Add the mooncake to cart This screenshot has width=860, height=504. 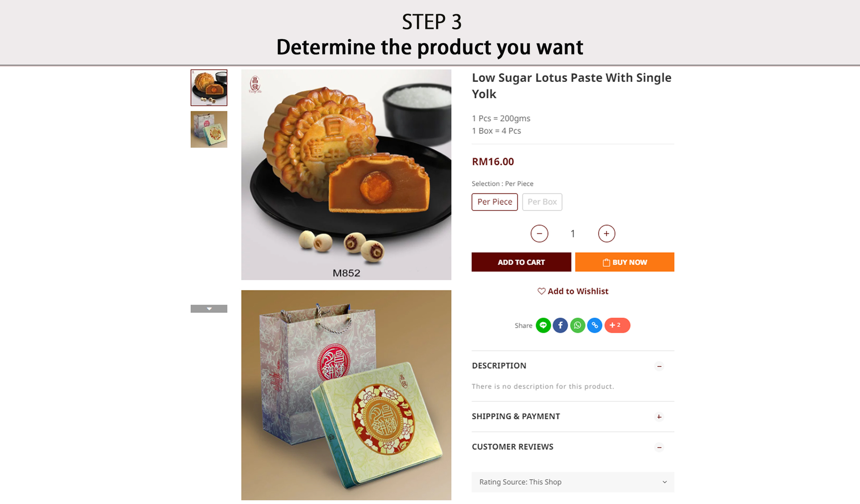click(521, 262)
